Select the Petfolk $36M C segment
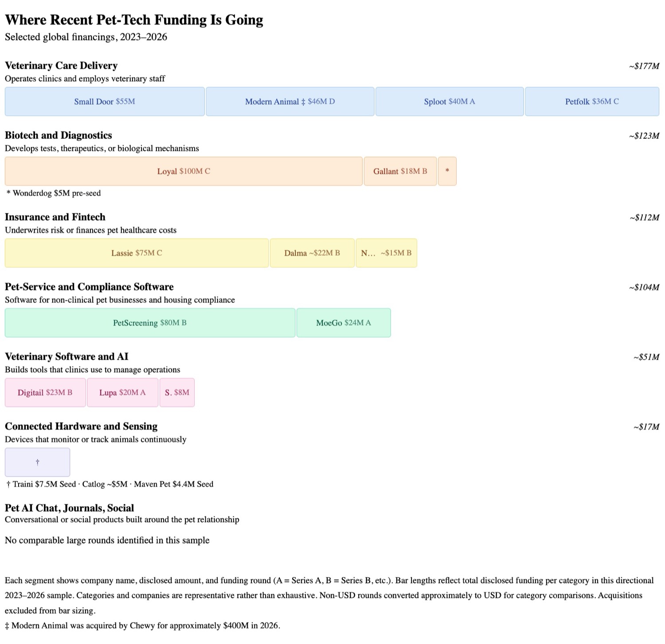This screenshot has height=644, width=665. click(x=592, y=102)
